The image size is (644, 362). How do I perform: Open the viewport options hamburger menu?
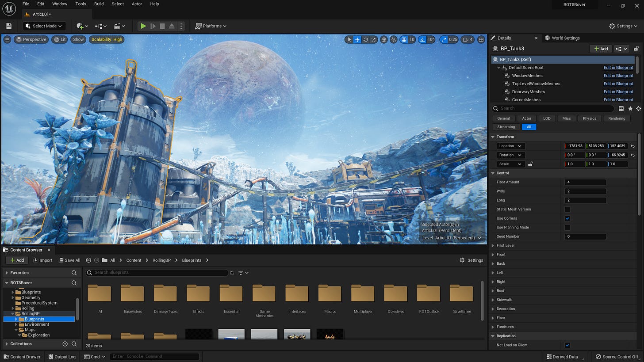(7, 39)
